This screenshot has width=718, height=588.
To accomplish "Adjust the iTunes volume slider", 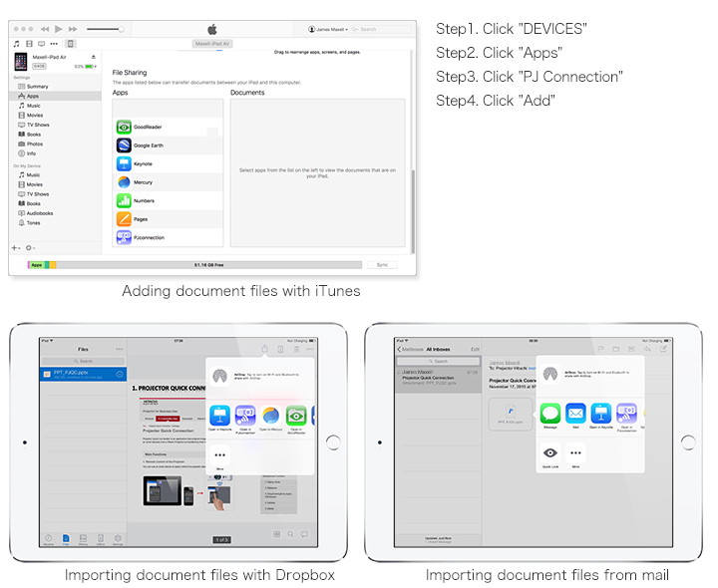I will [105, 29].
